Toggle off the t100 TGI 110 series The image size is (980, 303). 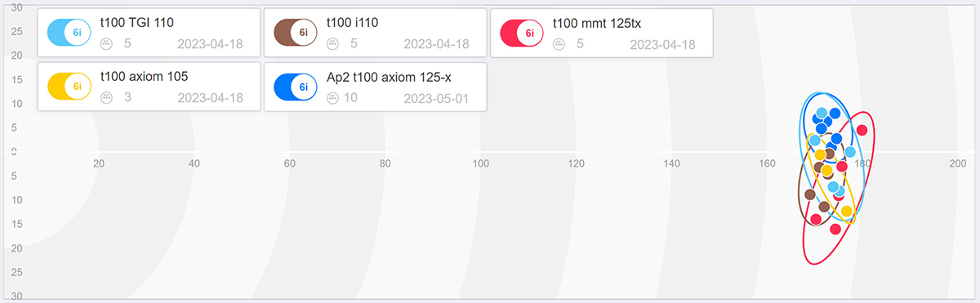pos(69,33)
